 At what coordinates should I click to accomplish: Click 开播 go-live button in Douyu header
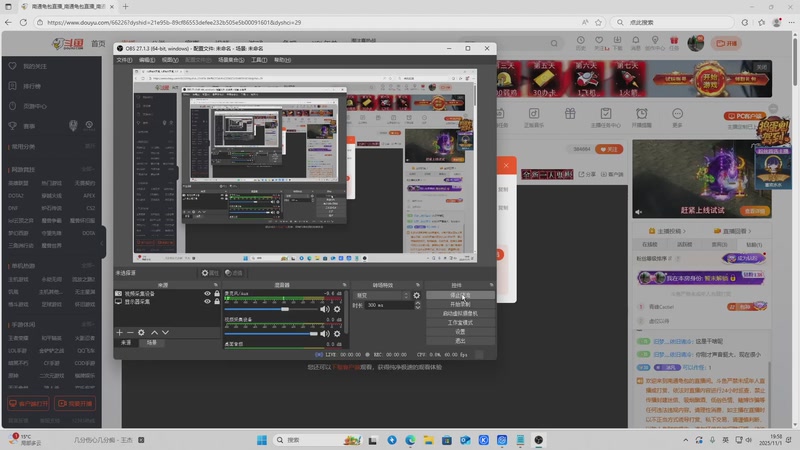click(727, 43)
